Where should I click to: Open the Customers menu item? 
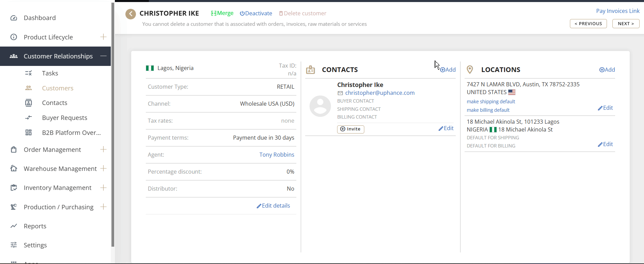pyautogui.click(x=57, y=88)
